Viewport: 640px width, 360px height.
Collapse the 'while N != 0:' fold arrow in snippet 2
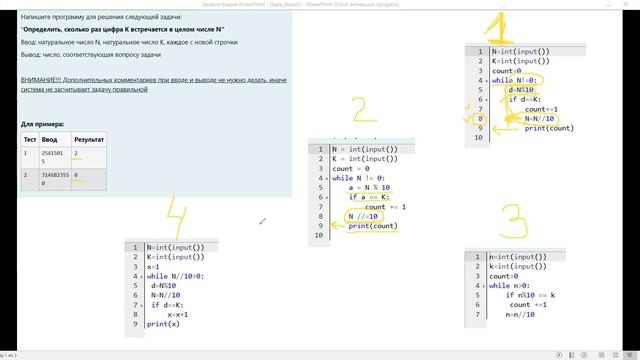click(x=327, y=179)
